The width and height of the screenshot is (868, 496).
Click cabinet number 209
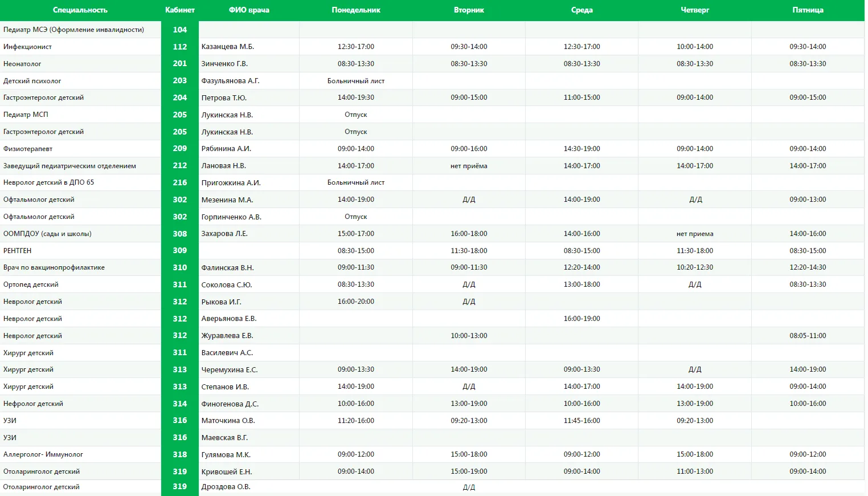[x=180, y=149]
